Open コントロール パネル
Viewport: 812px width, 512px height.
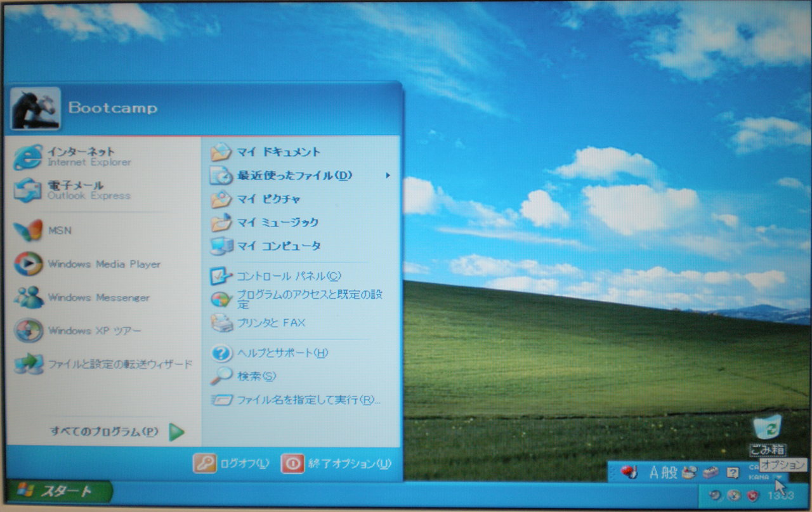(x=301, y=276)
